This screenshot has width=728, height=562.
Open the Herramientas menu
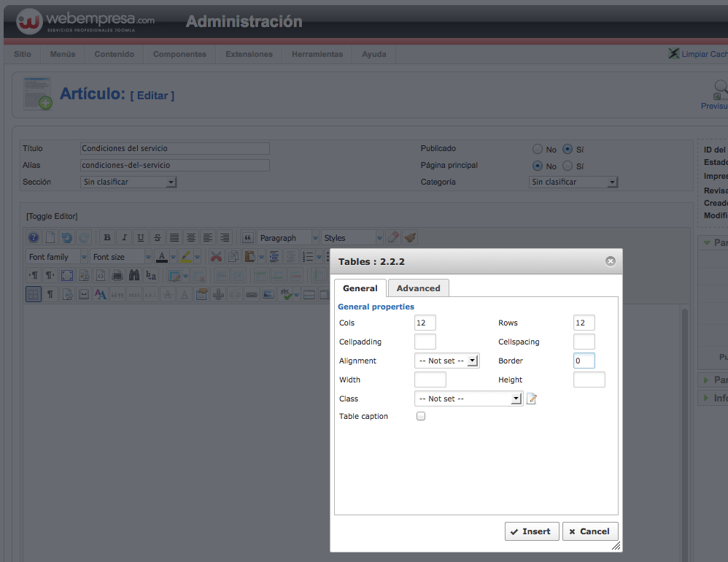(317, 54)
